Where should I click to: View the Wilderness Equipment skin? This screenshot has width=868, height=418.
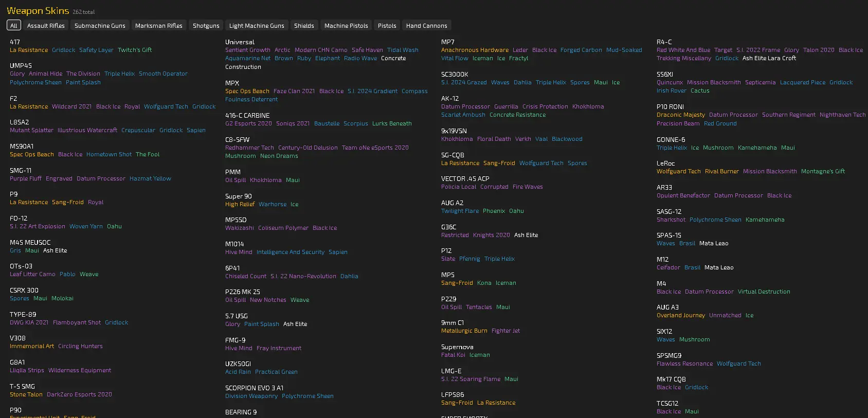coord(80,370)
